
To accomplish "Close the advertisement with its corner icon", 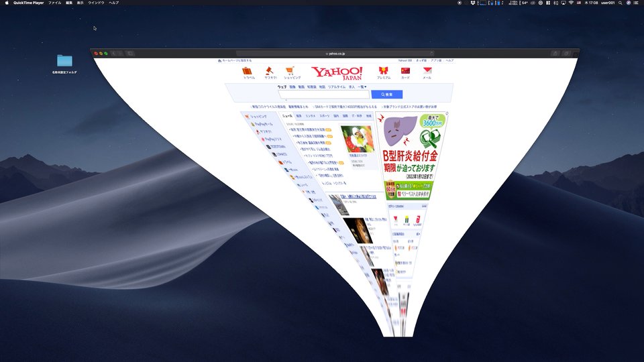I will click(x=447, y=114).
